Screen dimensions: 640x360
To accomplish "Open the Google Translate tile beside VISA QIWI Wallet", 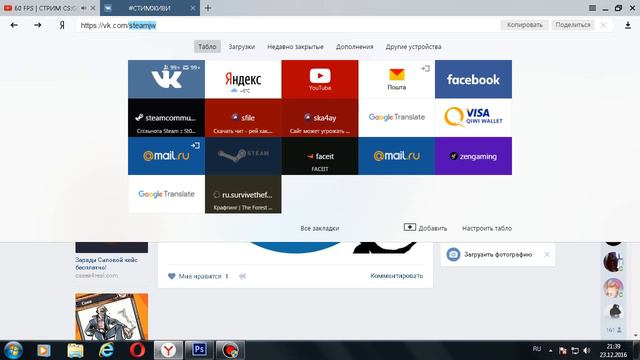I will coord(396,118).
